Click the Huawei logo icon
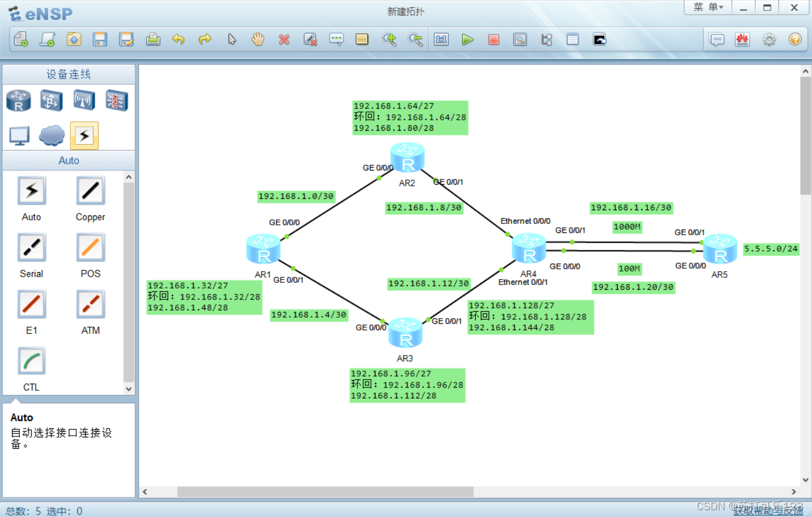The image size is (812, 517). (742, 39)
